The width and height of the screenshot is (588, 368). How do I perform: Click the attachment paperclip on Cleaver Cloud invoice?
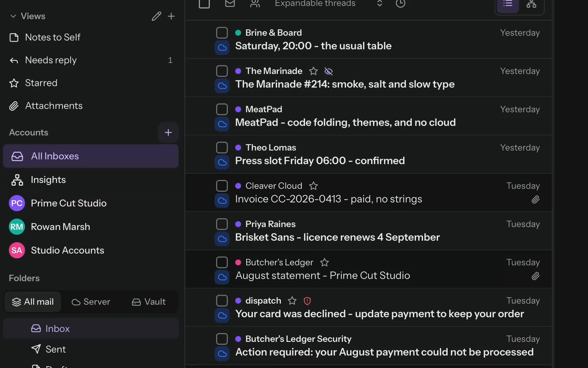(x=536, y=200)
